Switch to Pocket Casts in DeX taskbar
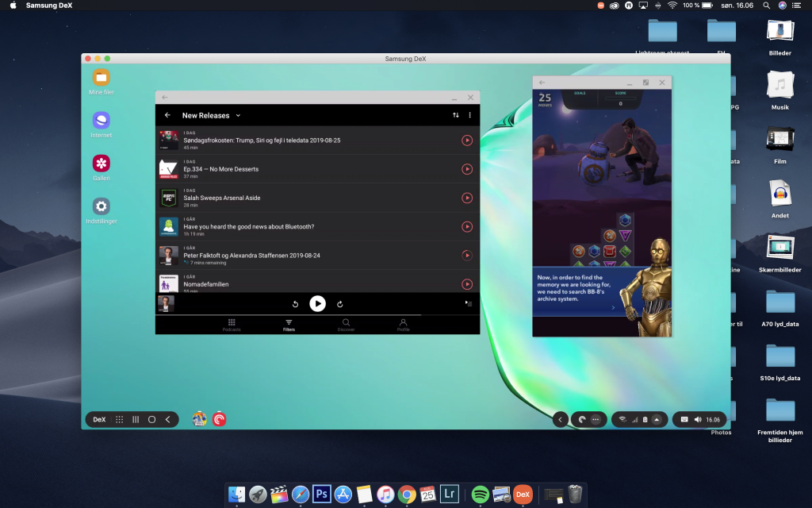 (x=219, y=419)
